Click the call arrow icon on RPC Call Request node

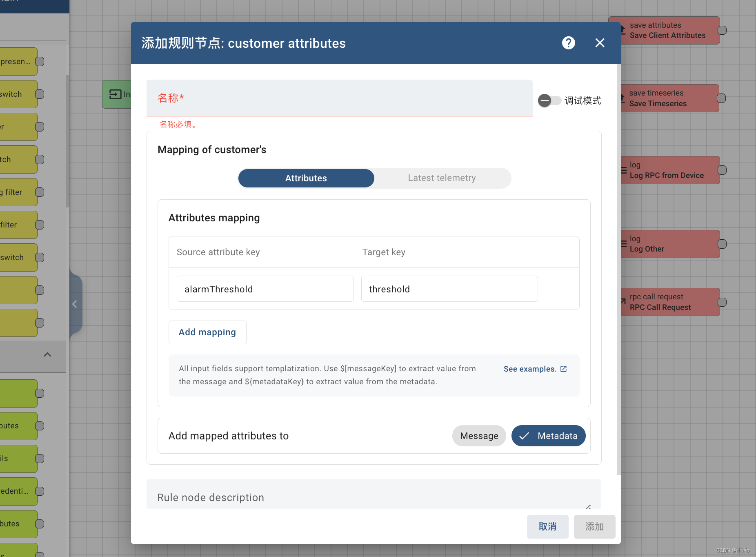(x=622, y=302)
